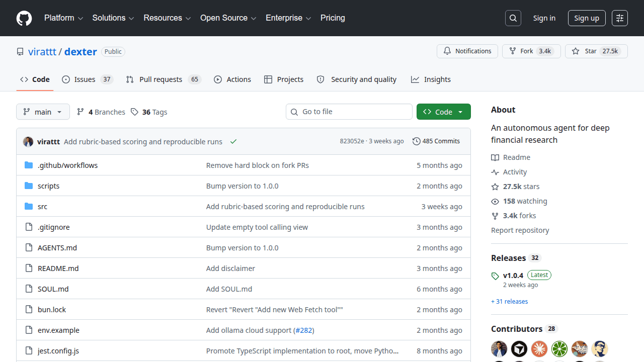Fork the dexter repository
The height and width of the screenshot is (362, 644).
531,51
